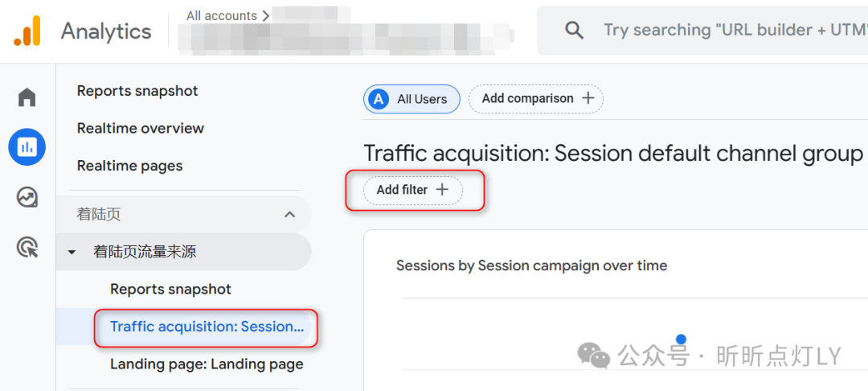
Task: Open top-level Reports snapshot
Action: pyautogui.click(x=137, y=91)
